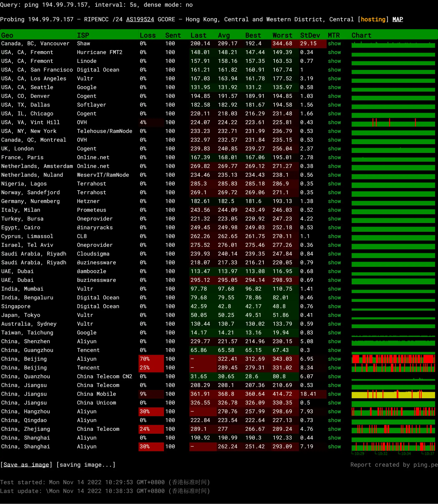This screenshot has height=504, width=438.
Task: Show MTR for Japan, Tokyo Vultr
Action: (334, 315)
